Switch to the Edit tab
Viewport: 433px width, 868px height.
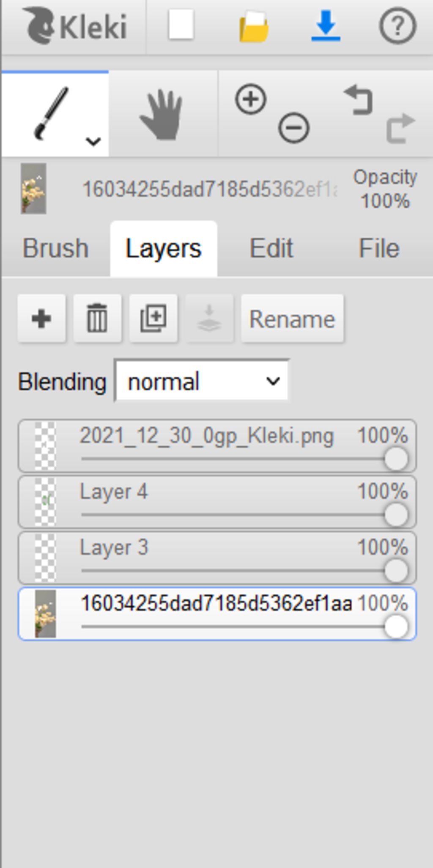[x=271, y=248]
